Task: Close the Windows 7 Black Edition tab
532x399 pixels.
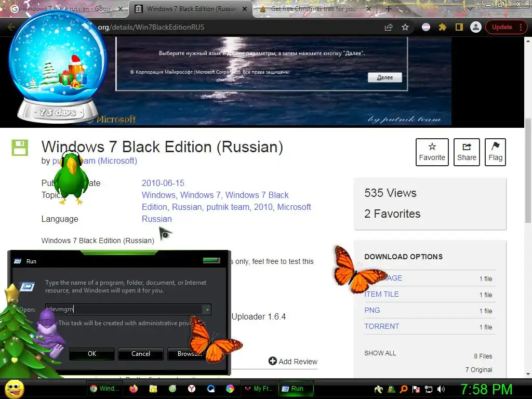Action: tap(245, 9)
